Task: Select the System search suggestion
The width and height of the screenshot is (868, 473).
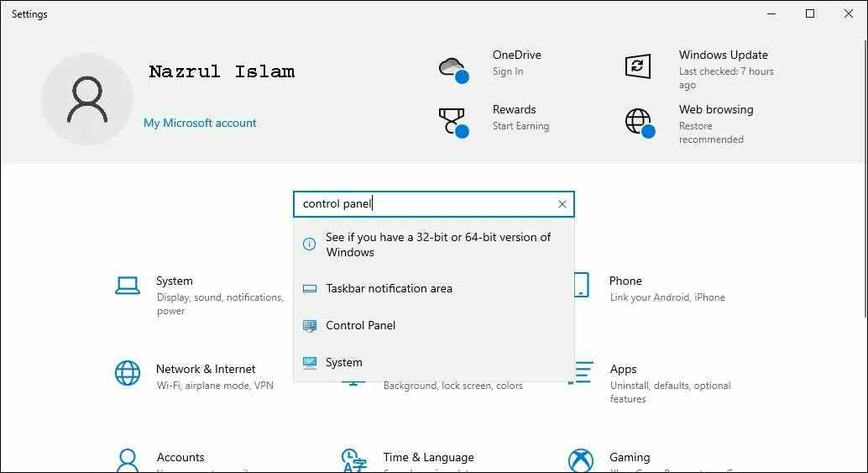Action: click(434, 362)
